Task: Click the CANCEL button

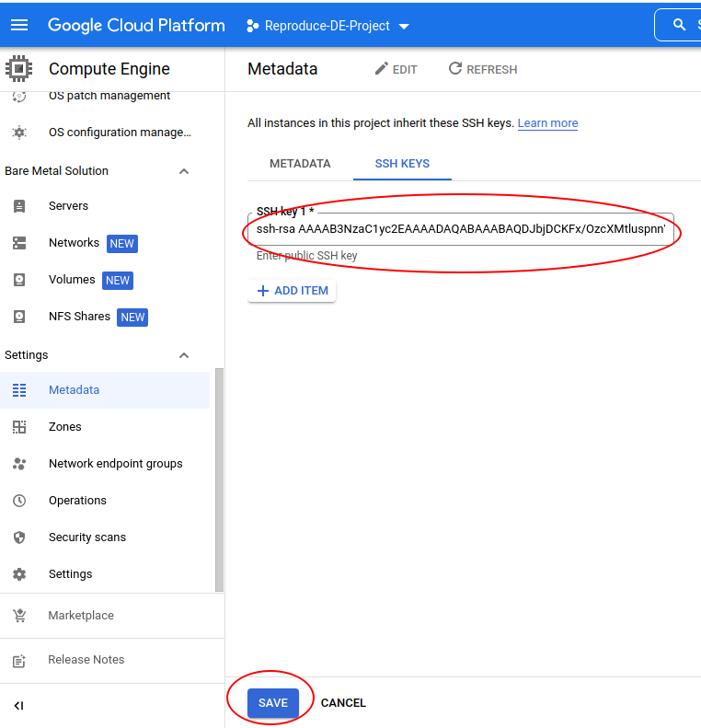Action: 343,703
